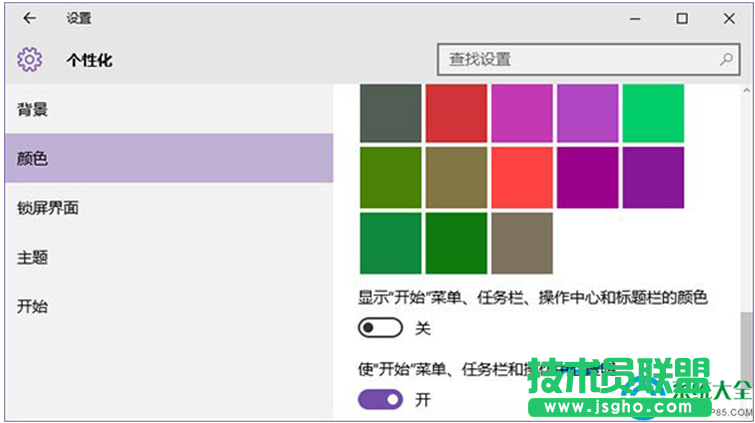Pick the coral red color swatch
This screenshot has width=755, height=423.
click(x=521, y=177)
